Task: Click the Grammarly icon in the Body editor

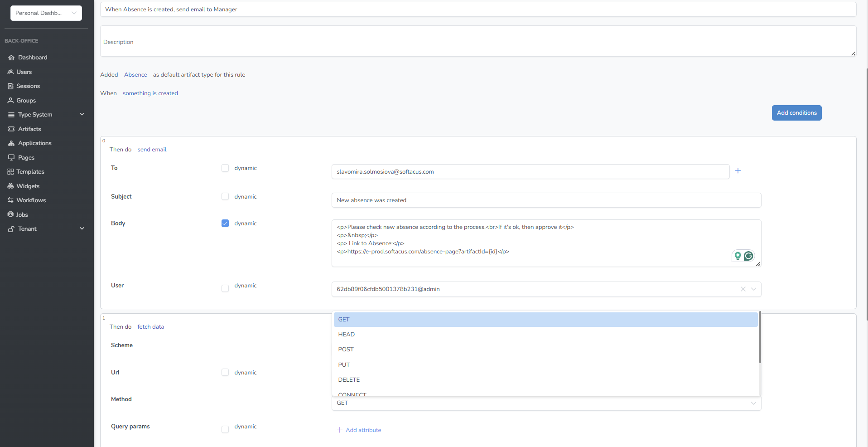Action: 748,256
